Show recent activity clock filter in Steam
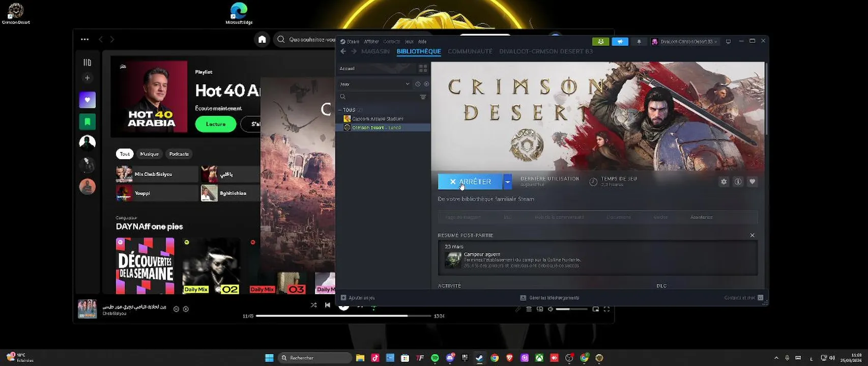 click(x=418, y=84)
